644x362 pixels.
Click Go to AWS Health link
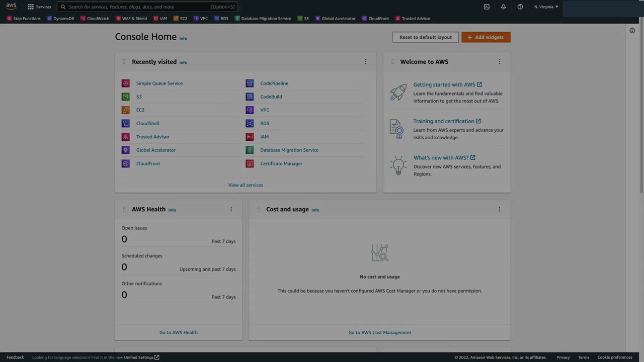(179, 332)
